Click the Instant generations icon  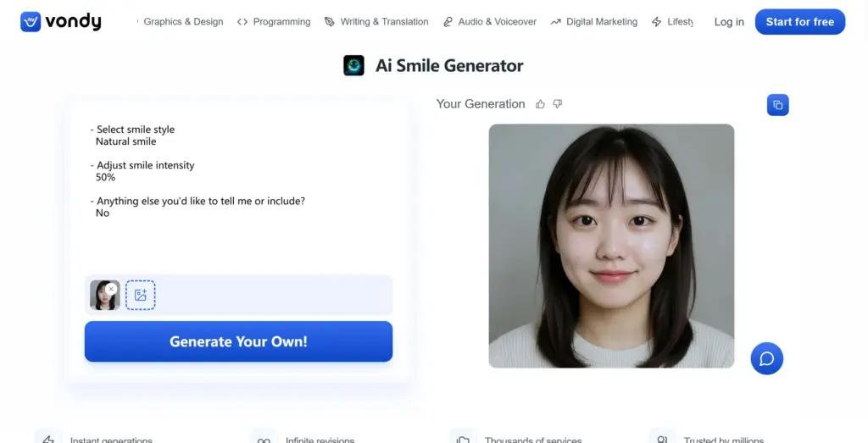tap(48, 440)
